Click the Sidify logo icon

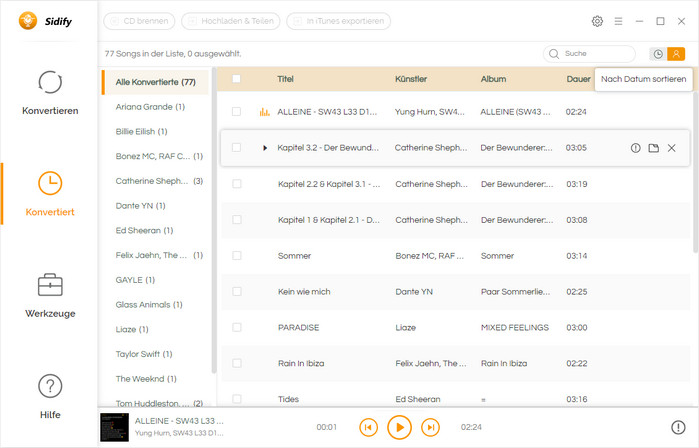point(28,21)
